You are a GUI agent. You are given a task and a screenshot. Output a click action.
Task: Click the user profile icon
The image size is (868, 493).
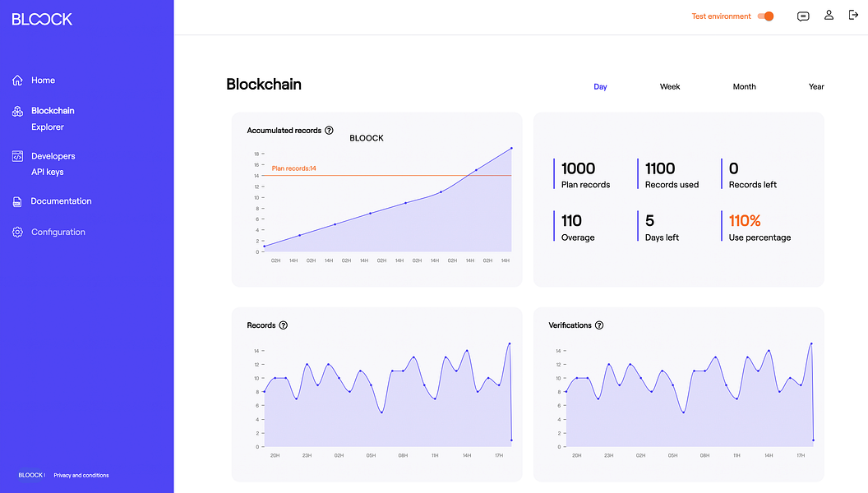(829, 15)
